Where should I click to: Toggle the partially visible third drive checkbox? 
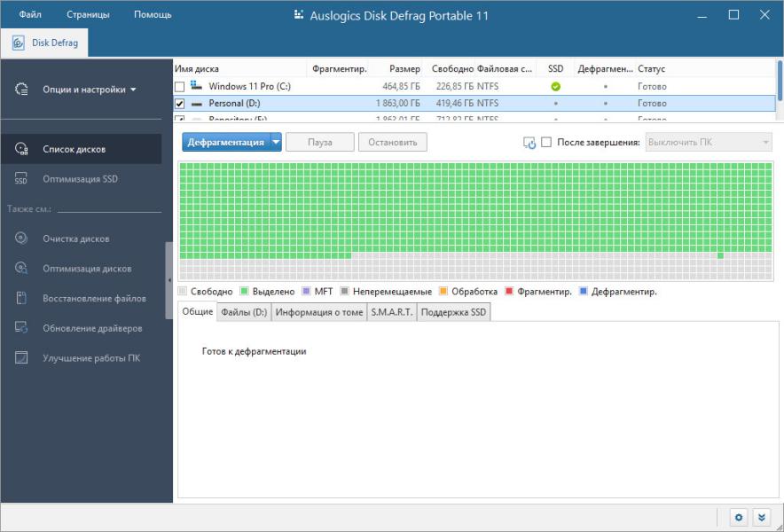point(179,119)
